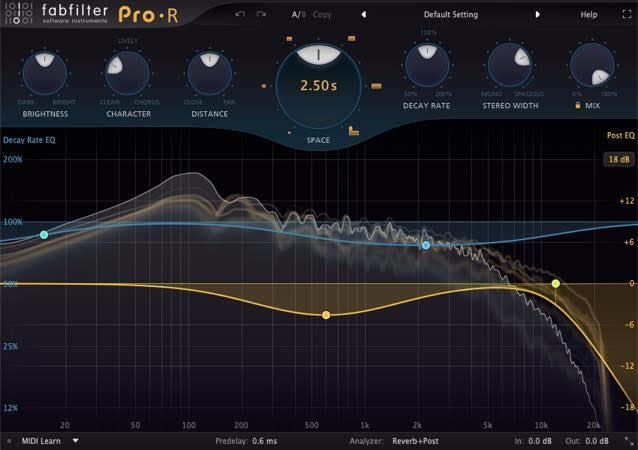The height and width of the screenshot is (450, 638).
Task: Click the Out 0.0 dB level value
Action: click(x=597, y=441)
